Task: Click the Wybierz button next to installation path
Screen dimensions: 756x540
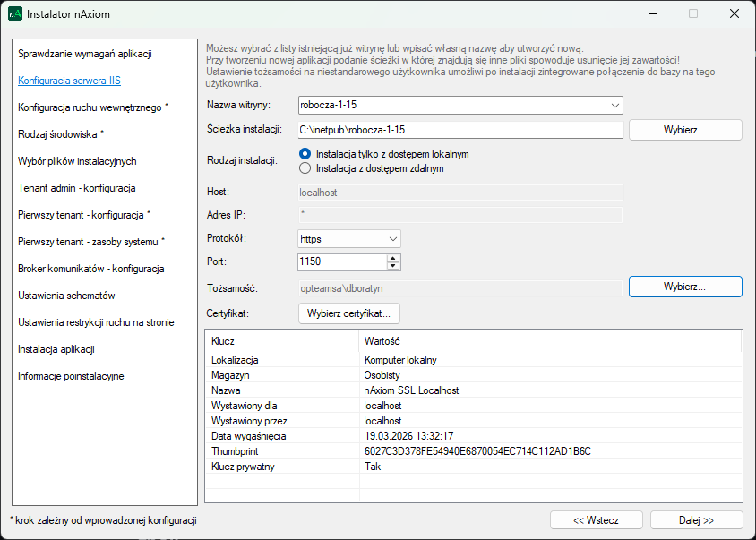Action: (685, 130)
